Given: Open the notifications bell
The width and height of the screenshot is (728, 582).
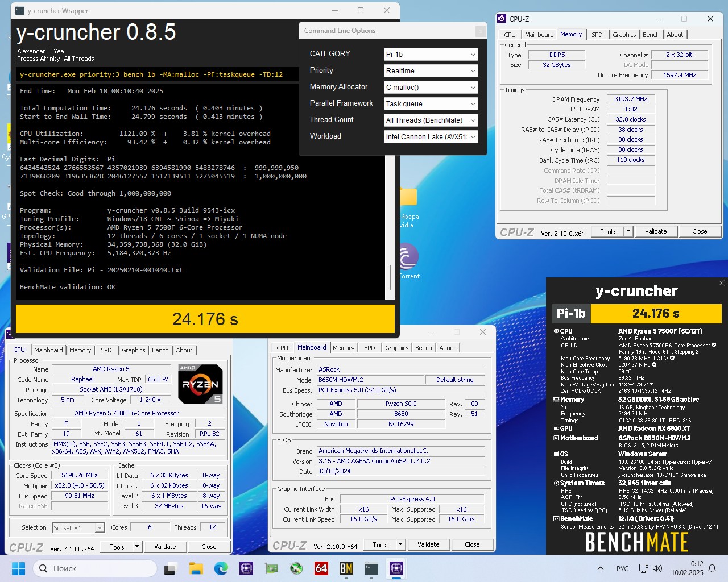Looking at the screenshot, I should pyautogui.click(x=712, y=568).
